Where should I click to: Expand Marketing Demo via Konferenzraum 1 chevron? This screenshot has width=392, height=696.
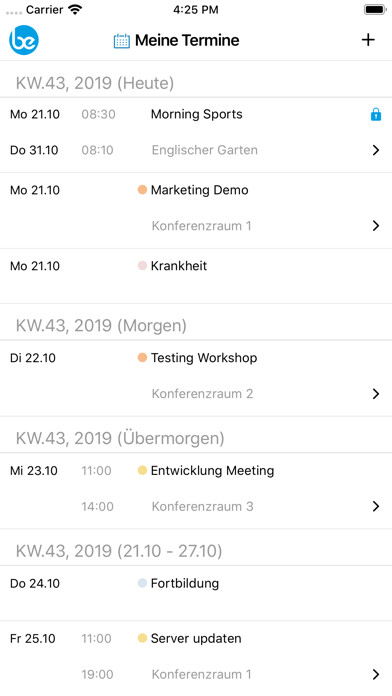pyautogui.click(x=376, y=225)
